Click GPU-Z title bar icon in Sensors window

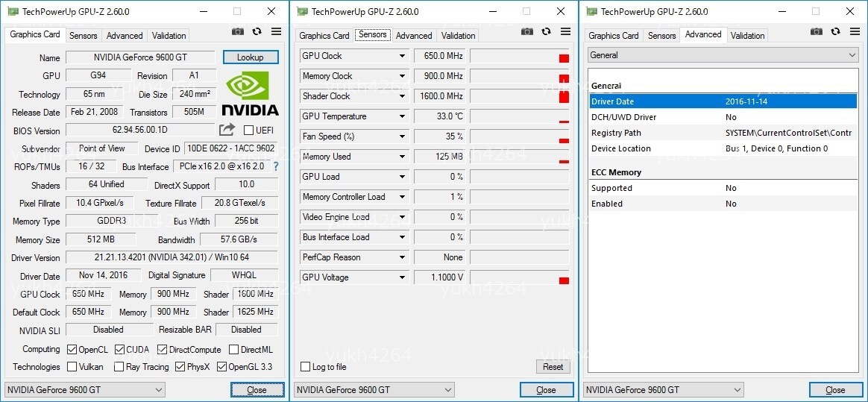coord(302,11)
